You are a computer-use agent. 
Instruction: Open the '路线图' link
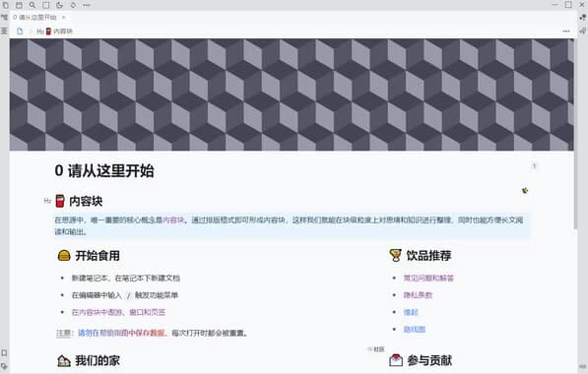point(415,330)
